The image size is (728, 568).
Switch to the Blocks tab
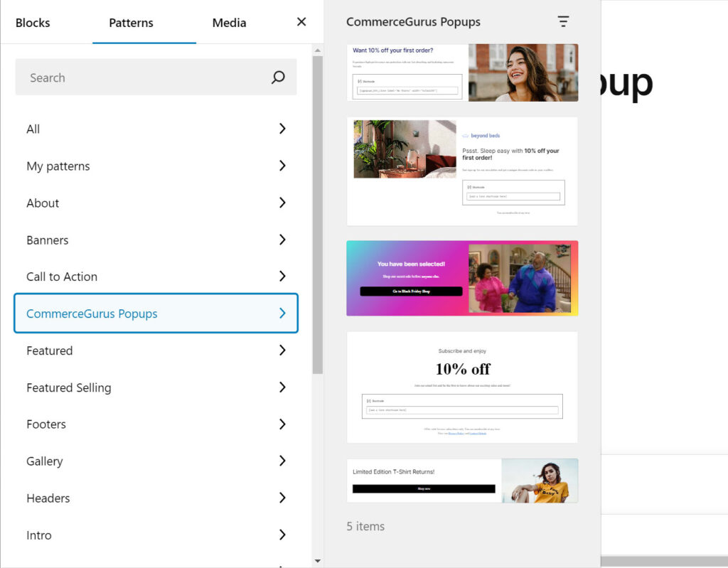click(x=33, y=23)
